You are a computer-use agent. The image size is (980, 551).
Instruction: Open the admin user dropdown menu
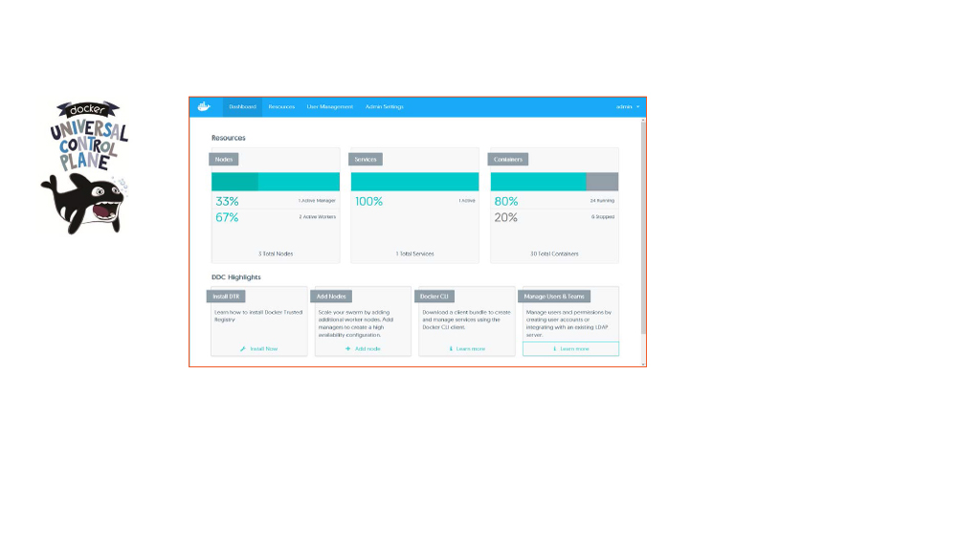tap(628, 107)
